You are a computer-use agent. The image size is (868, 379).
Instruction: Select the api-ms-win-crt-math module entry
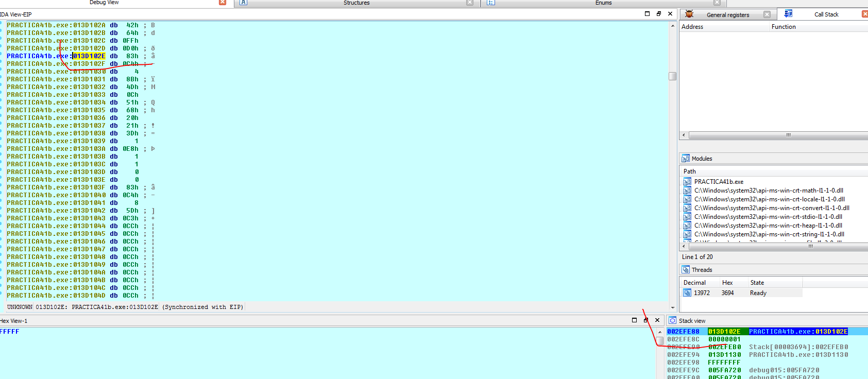coord(768,191)
